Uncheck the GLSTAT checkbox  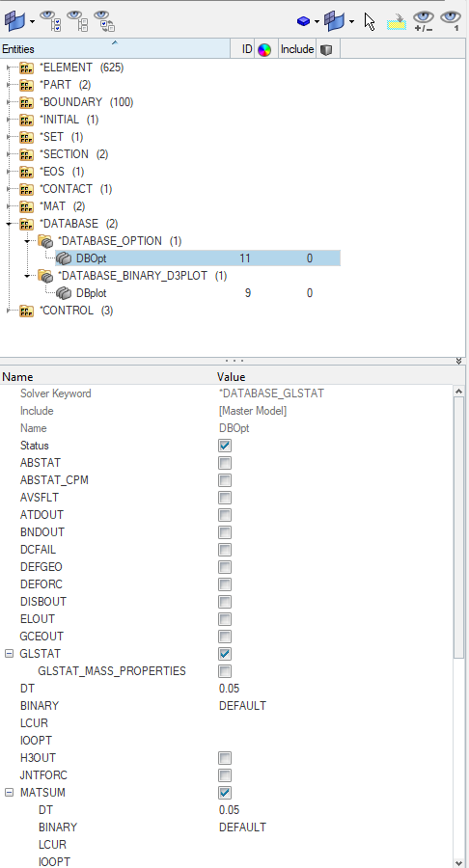point(224,654)
